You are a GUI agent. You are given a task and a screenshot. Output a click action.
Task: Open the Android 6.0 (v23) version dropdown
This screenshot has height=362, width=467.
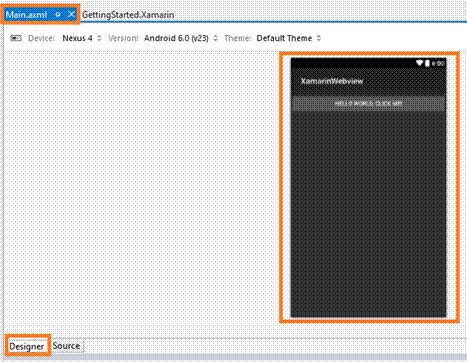(181, 38)
